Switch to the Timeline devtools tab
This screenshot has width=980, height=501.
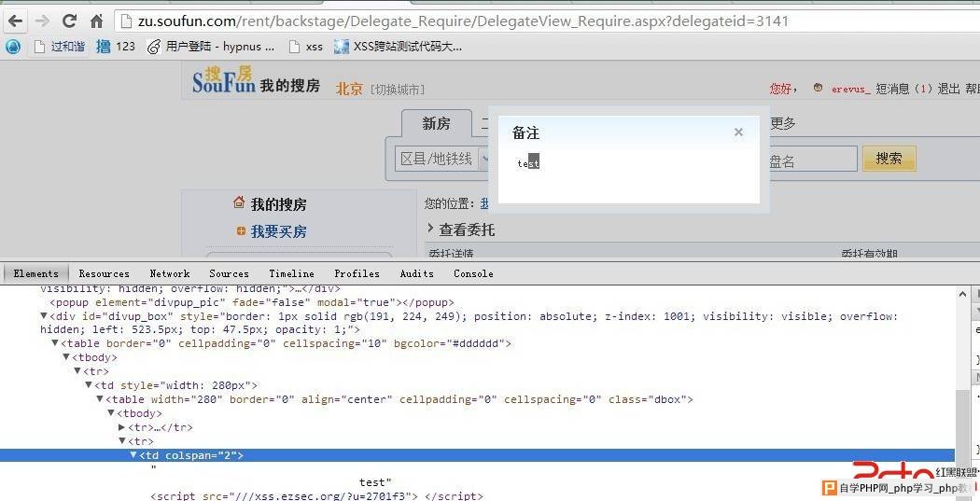[x=291, y=273]
